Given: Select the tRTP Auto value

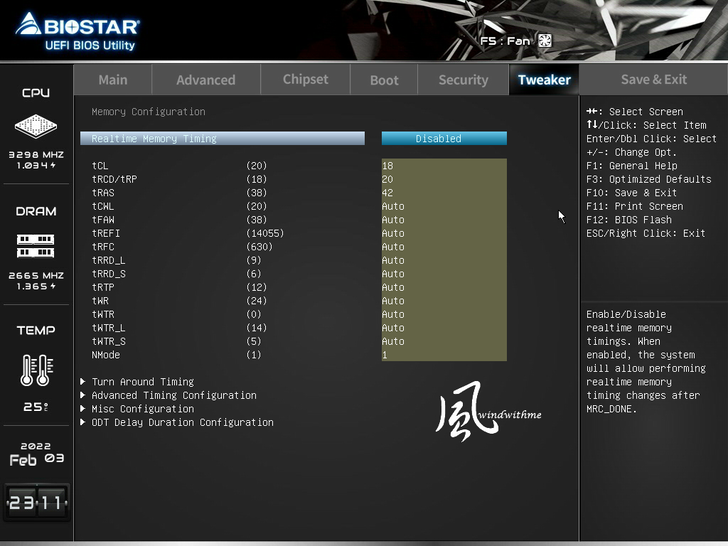Looking at the screenshot, I should click(x=444, y=287).
